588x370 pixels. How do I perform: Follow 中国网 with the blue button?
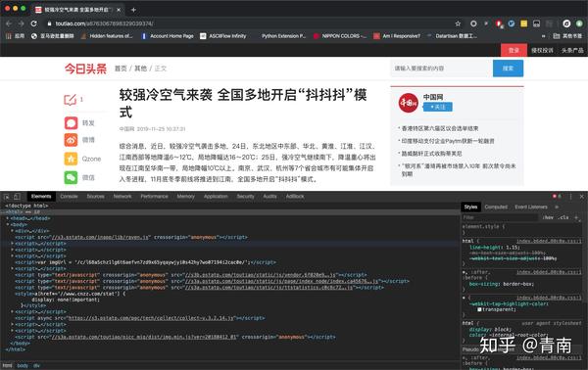tap(438, 107)
